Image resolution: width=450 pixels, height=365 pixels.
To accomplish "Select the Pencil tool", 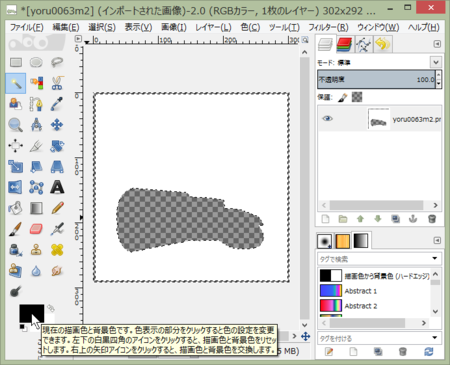I will (x=57, y=208).
